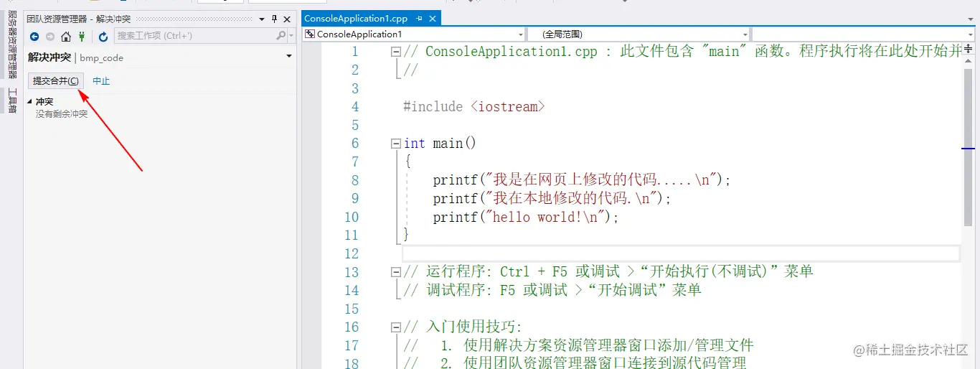This screenshot has height=369, width=980.
Task: Click the bmp_code repository name
Action: pyautogui.click(x=102, y=57)
